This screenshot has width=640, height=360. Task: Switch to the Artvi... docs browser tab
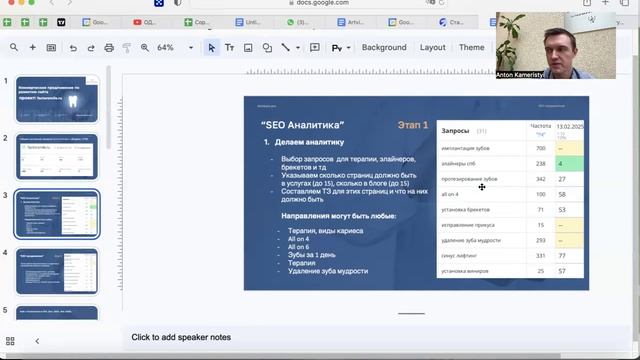(x=350, y=22)
